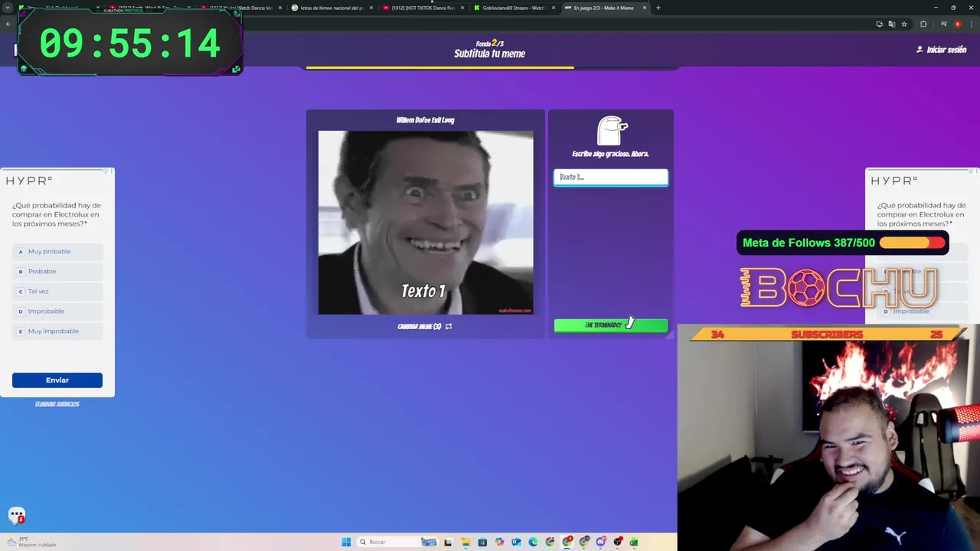Open the Windows Start menu

346,542
